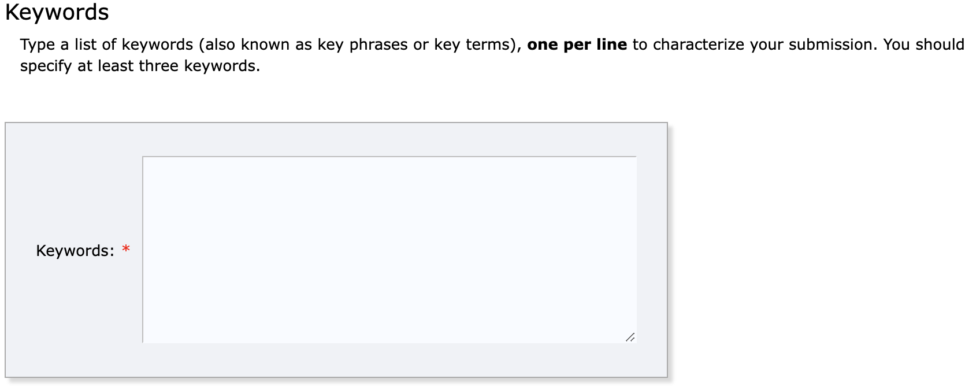
Task: Click the words "You should" in the description
Action: (x=923, y=44)
